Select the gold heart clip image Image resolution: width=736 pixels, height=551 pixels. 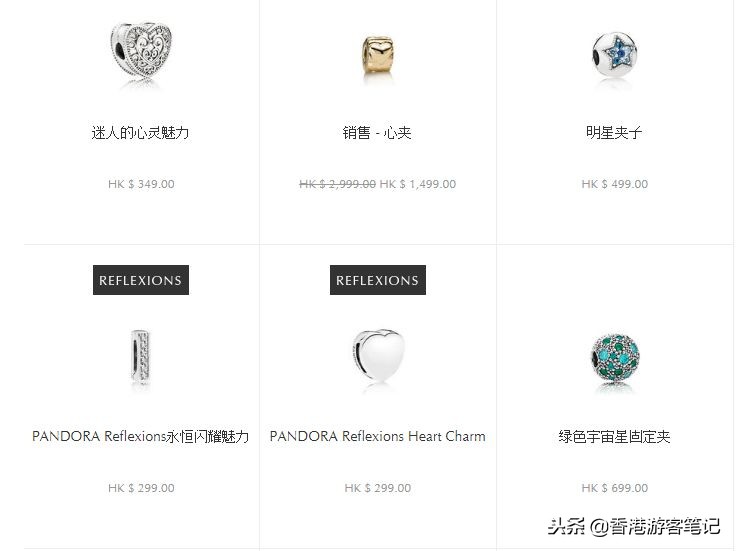click(377, 55)
